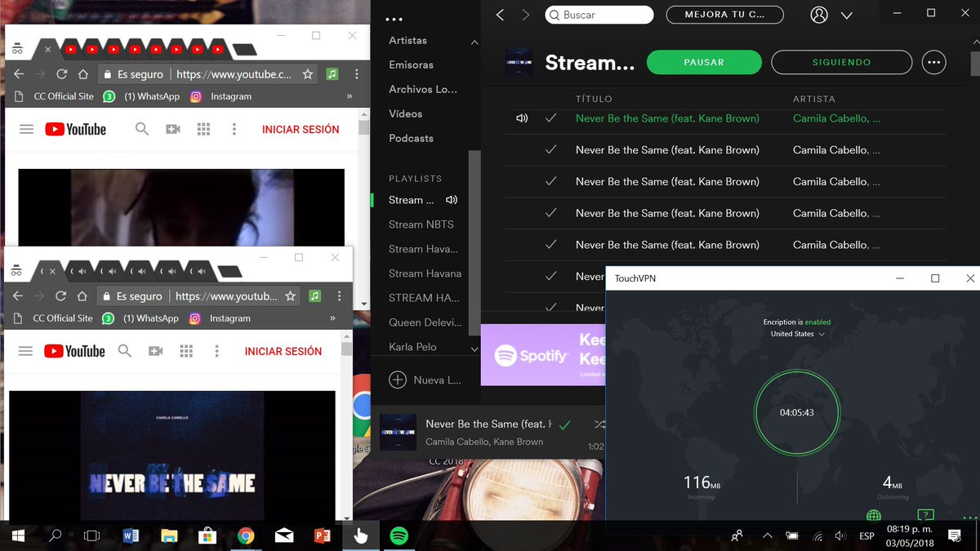The image size is (980, 551).
Task: Reload the page in lower Chrome window
Action: coord(60,296)
